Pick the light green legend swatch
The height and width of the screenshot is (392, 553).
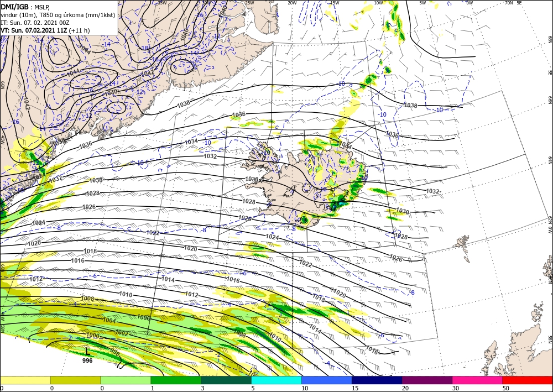pos(126,380)
